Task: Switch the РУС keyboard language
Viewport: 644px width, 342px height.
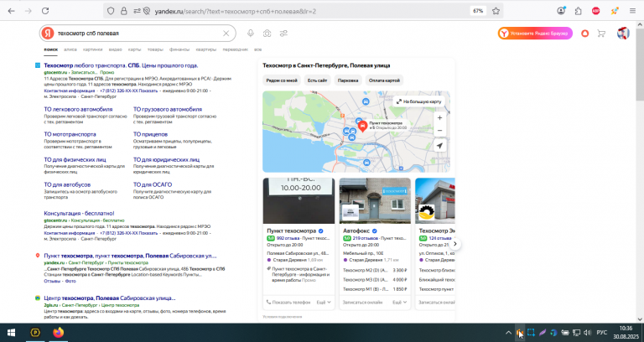Action: coord(602,333)
